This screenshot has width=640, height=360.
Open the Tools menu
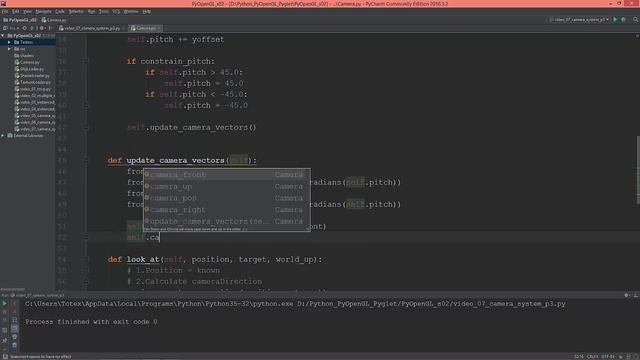[104, 11]
